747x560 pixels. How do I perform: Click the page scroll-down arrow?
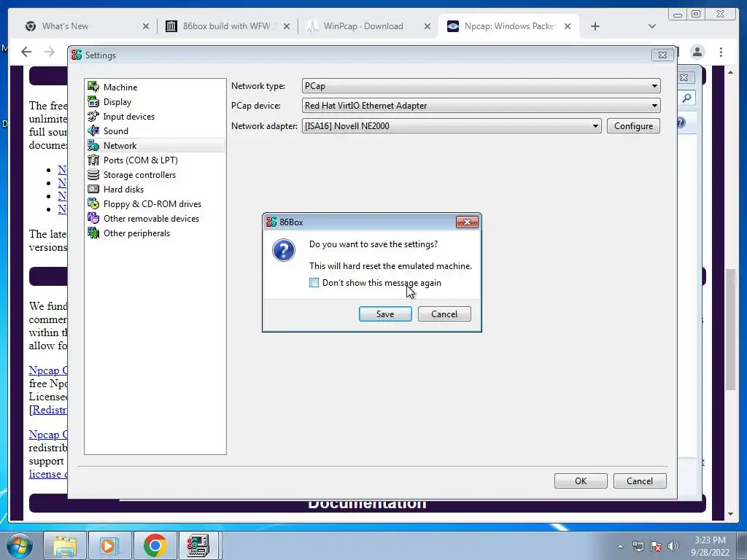click(730, 514)
